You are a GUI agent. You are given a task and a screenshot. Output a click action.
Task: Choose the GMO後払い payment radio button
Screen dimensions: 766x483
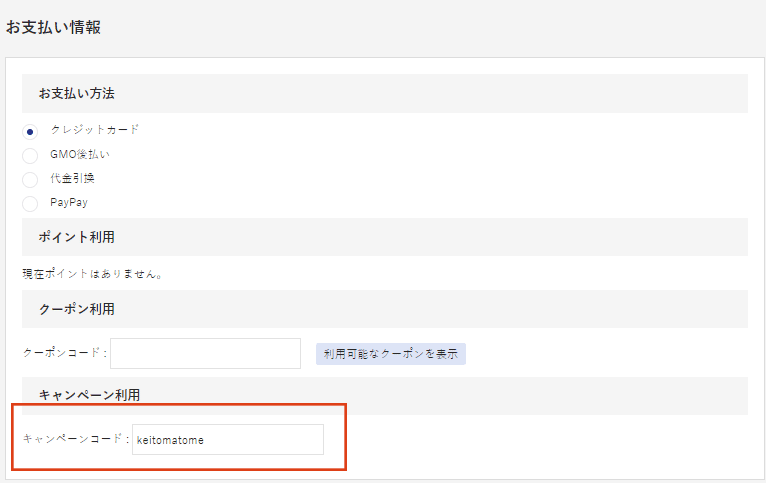(x=30, y=155)
